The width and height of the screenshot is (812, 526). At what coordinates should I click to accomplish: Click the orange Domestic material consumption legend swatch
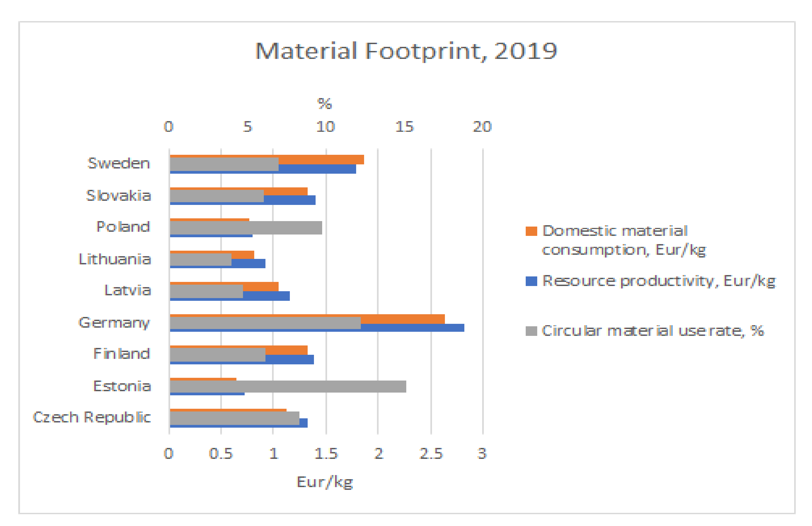pos(531,231)
